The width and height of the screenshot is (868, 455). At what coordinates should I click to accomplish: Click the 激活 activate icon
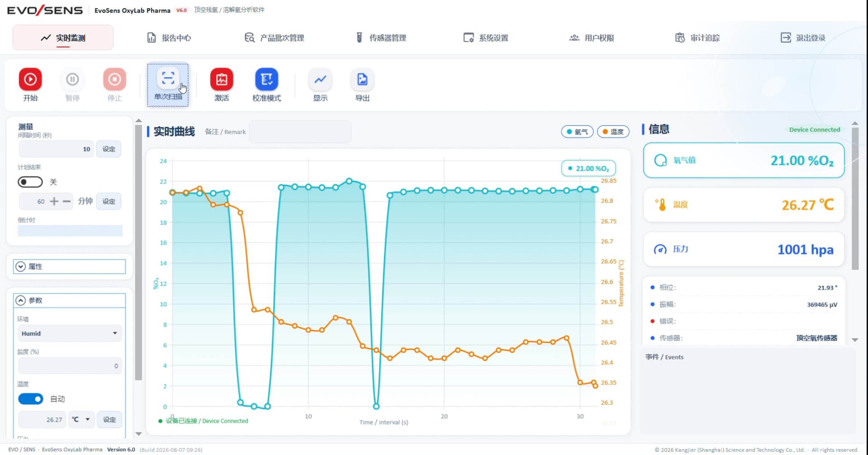tap(222, 80)
